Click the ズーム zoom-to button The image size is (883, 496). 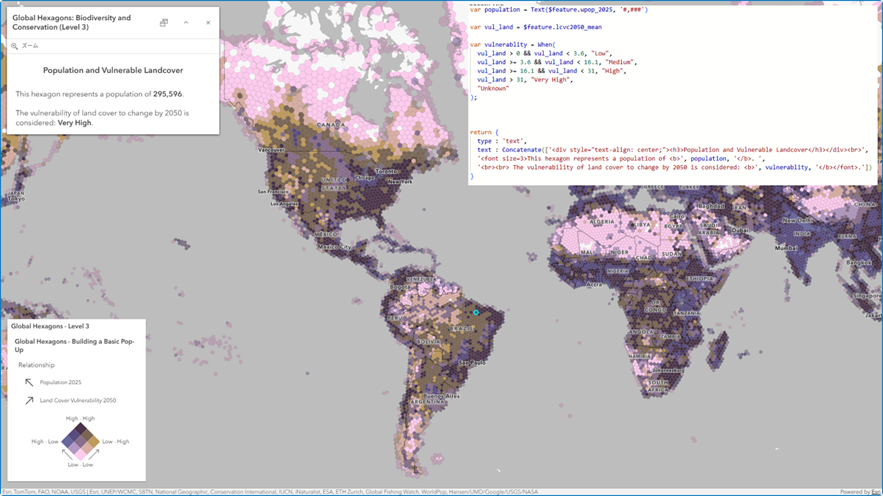coord(25,46)
